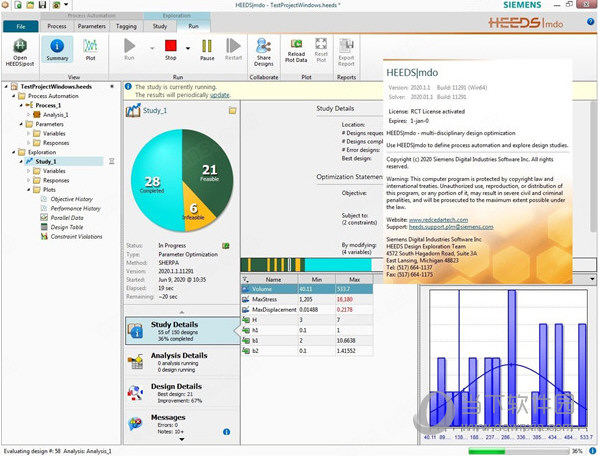The image size is (598, 456).
Task: Click the Share Designs icon
Action: point(264,52)
